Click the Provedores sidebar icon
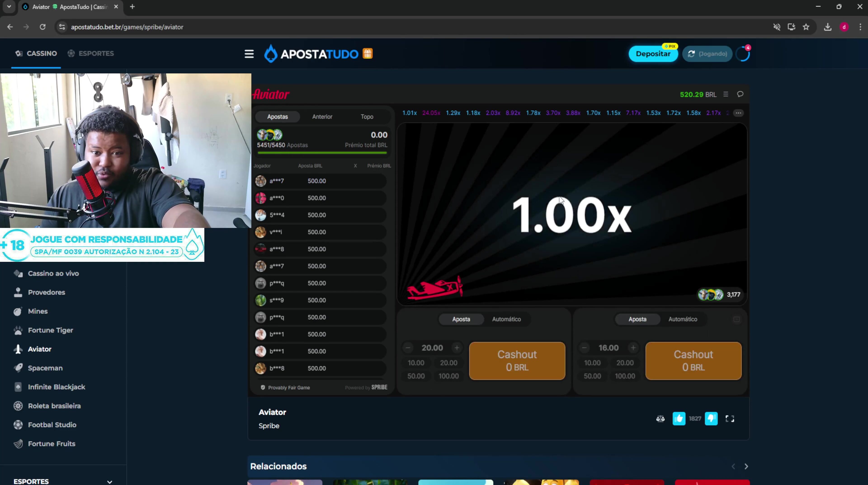This screenshot has height=485, width=868. click(x=18, y=292)
